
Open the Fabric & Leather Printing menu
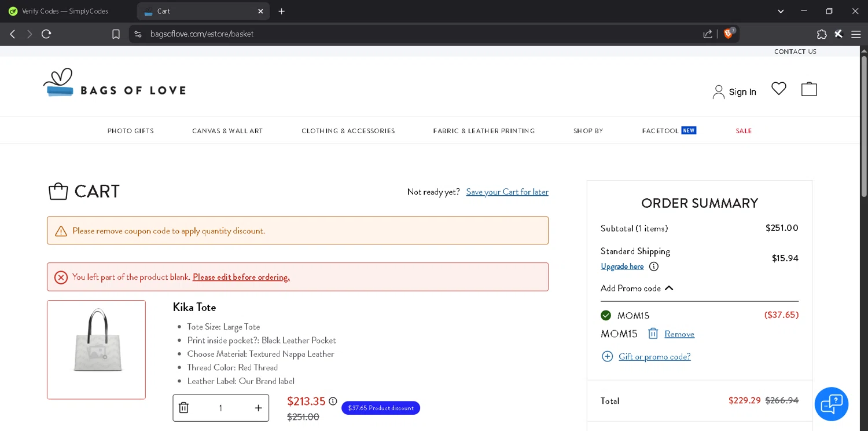point(484,131)
